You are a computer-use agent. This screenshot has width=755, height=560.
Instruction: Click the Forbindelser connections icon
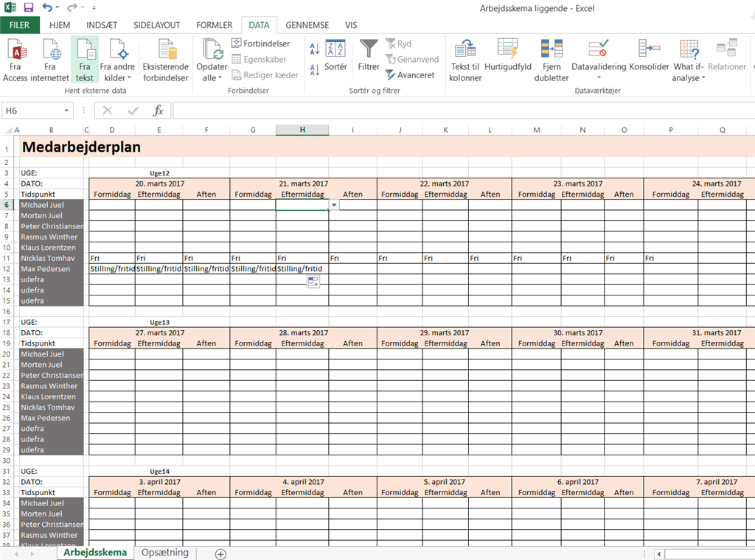tap(260, 43)
